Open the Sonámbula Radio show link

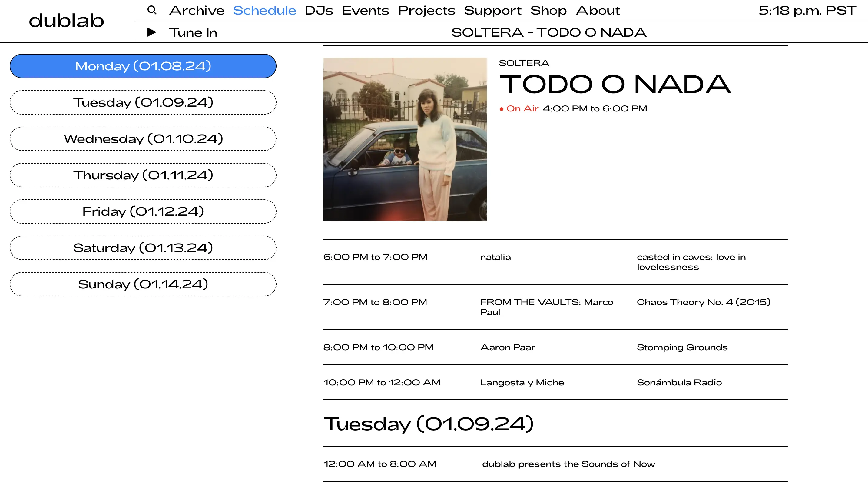tap(679, 383)
